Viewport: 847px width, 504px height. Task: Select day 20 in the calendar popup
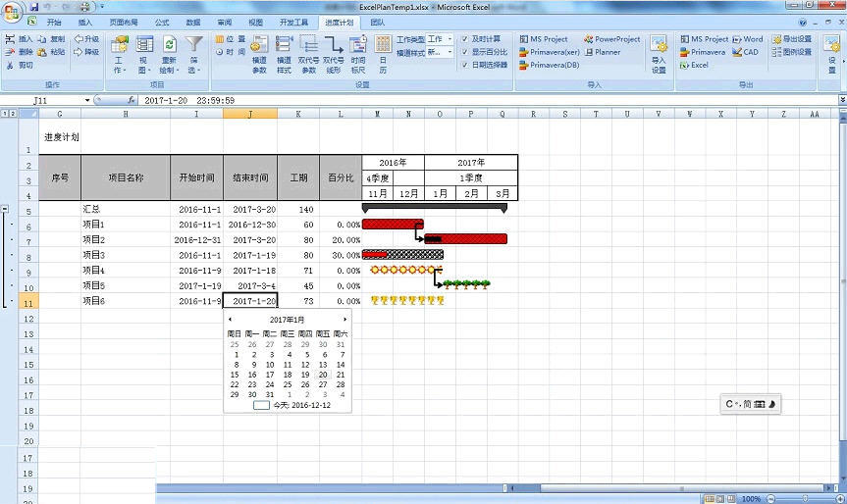point(323,375)
